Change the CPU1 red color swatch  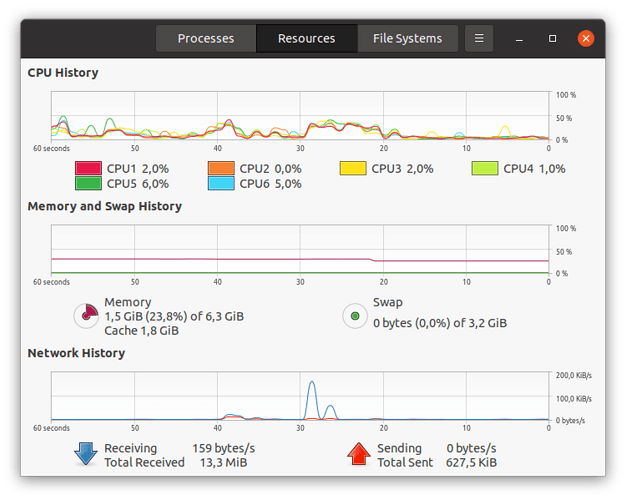tap(88, 168)
